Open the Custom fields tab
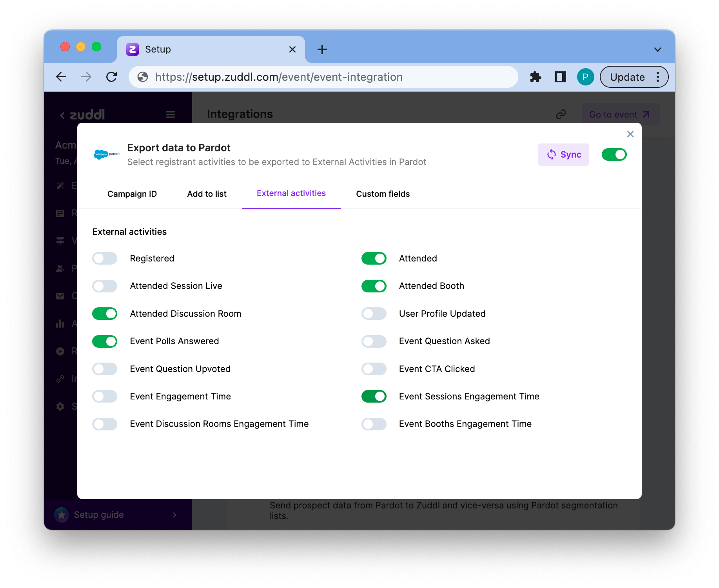This screenshot has height=588, width=719. pyautogui.click(x=383, y=194)
